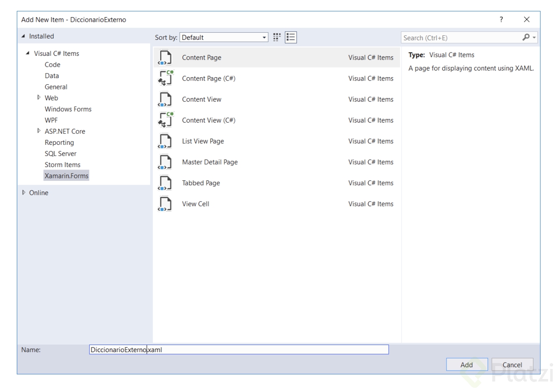Collapse the Visual C# Items node
Viewport: 559px width, 392px height.
pos(28,53)
